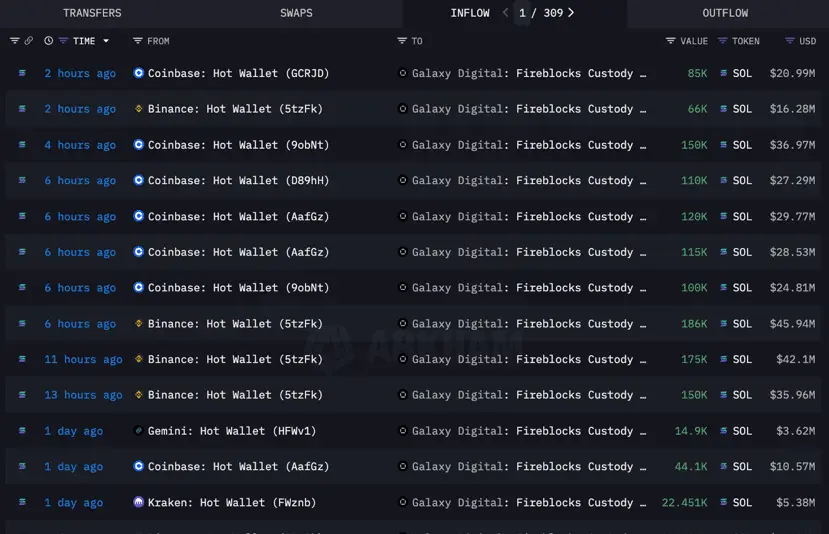Open the VALUE column filter icon
The width and height of the screenshot is (829, 534).
670,41
